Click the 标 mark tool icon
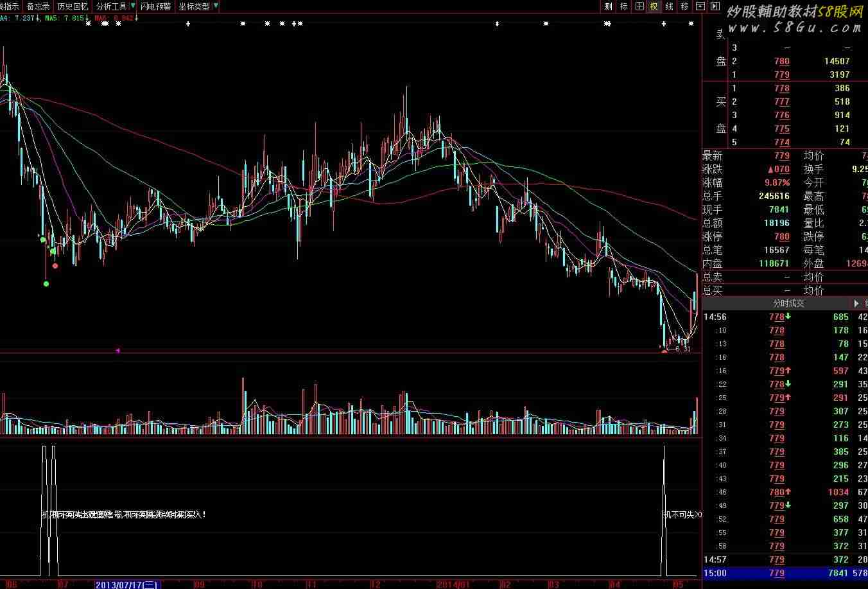The image size is (868, 589). tap(623, 6)
